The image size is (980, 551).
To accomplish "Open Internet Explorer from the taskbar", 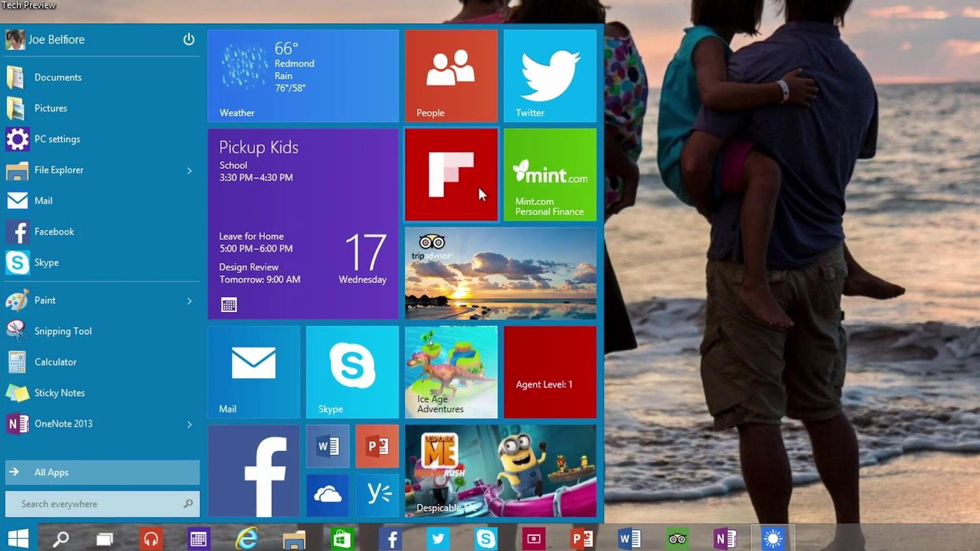I will click(247, 537).
